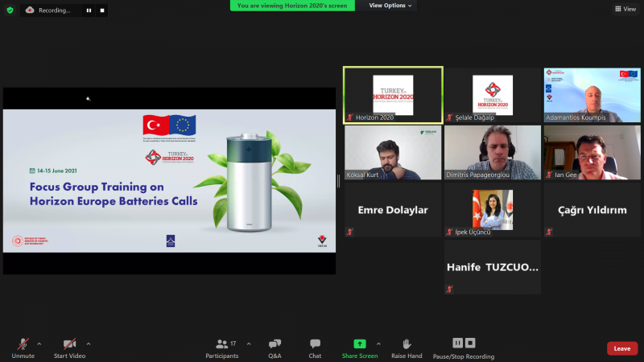
Task: Open the View Options dropdown
Action: click(x=390, y=6)
